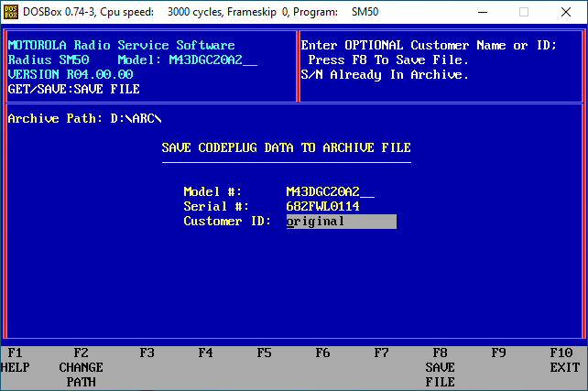Click the Model # value M43DGC20A2

[x=330, y=192]
